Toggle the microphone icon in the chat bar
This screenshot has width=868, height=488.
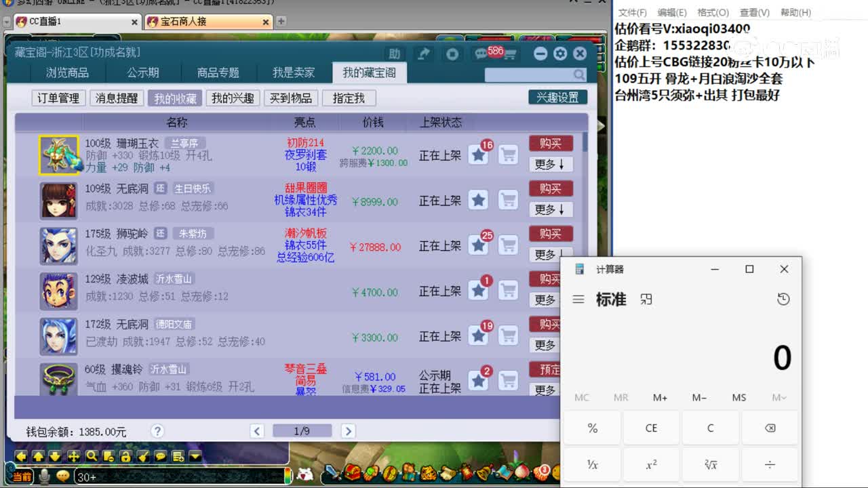[43, 476]
